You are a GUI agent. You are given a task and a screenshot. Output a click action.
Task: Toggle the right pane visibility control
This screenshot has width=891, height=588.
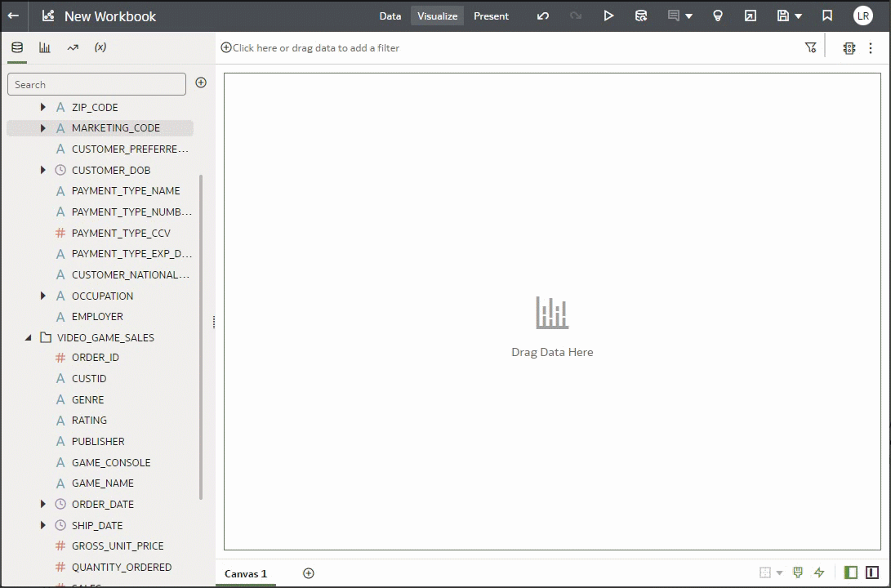coord(871,573)
